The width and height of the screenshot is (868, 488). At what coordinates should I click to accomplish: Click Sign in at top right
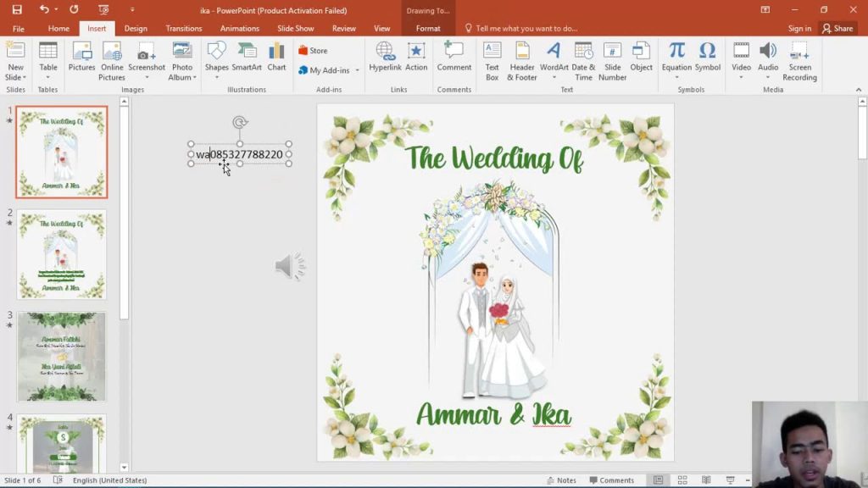coord(798,28)
